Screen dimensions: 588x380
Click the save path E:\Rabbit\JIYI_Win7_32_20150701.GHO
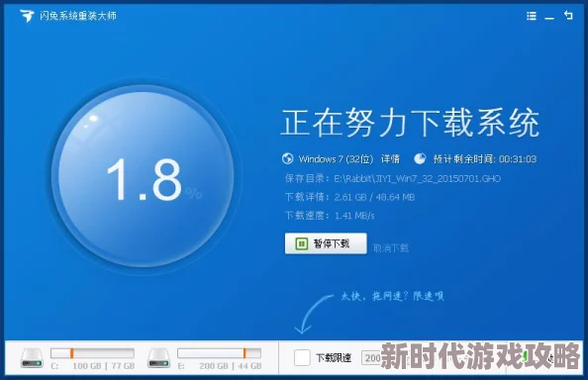point(418,179)
